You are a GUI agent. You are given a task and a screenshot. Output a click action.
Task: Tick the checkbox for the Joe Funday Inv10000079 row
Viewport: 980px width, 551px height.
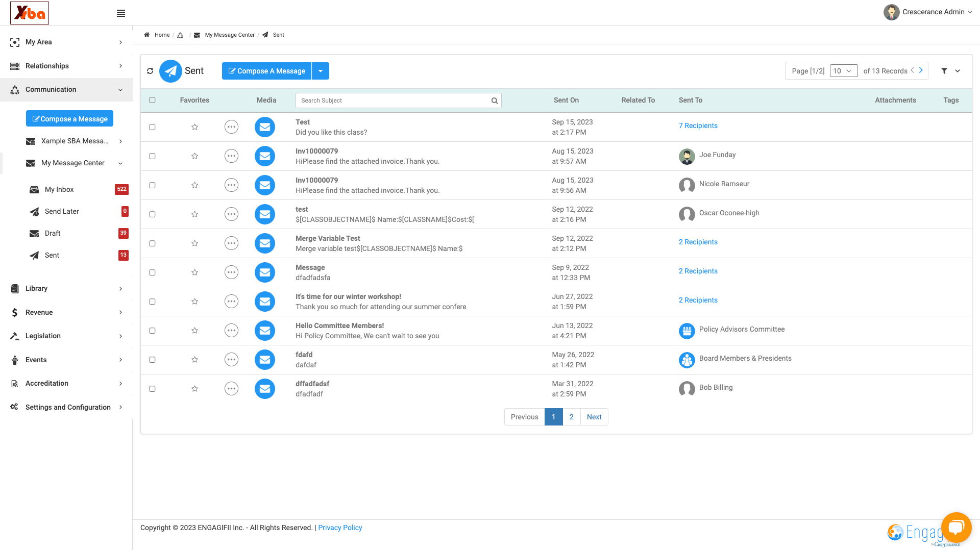click(x=152, y=156)
